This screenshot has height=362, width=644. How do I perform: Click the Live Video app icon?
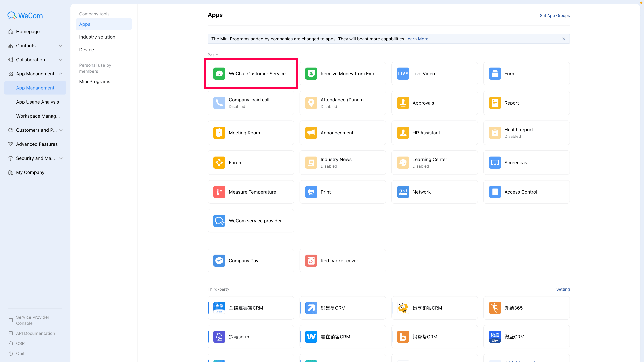pyautogui.click(x=403, y=73)
